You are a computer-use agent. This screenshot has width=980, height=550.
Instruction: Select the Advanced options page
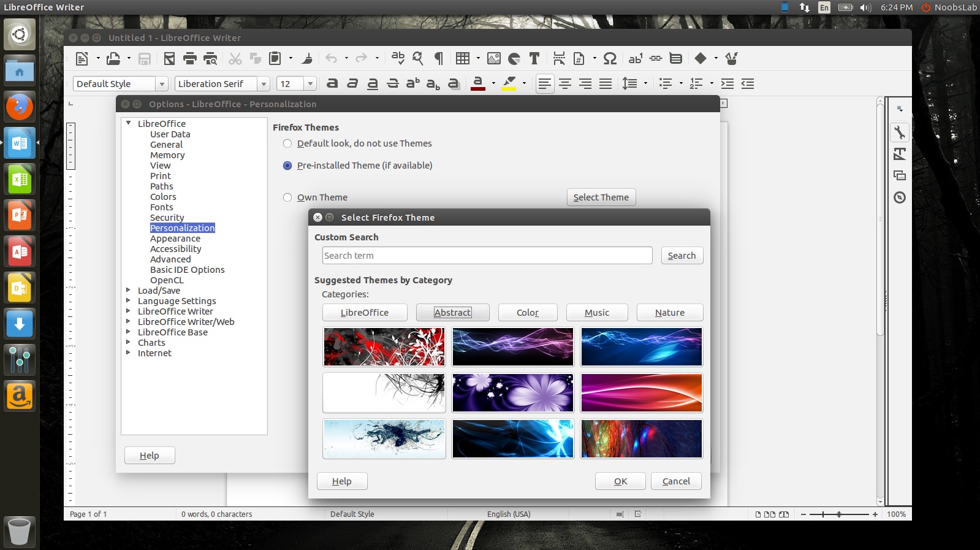point(170,259)
